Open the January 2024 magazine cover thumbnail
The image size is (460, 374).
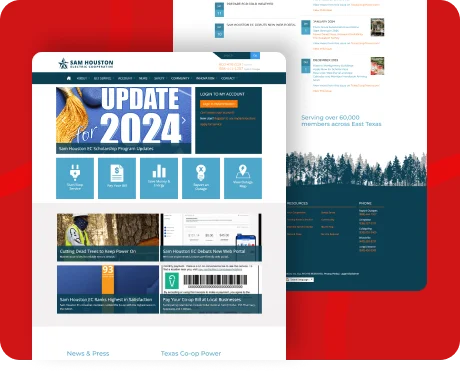pos(377,27)
